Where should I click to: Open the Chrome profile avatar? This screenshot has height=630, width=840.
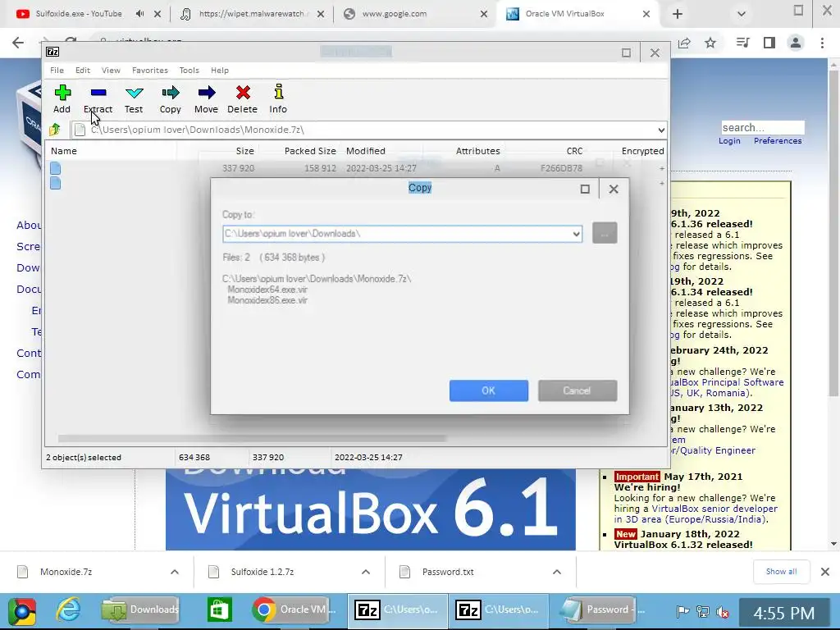pos(796,43)
